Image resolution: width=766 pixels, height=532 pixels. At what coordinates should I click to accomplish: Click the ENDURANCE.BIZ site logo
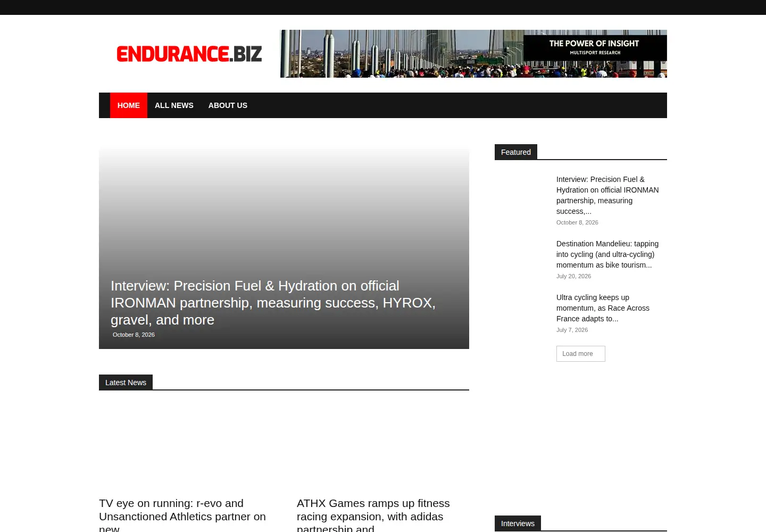coord(189,54)
